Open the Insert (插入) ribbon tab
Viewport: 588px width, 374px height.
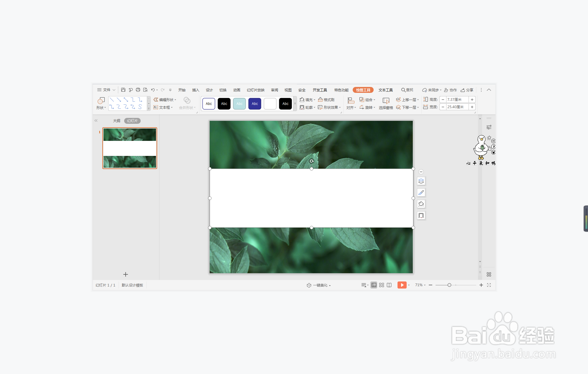click(x=196, y=90)
